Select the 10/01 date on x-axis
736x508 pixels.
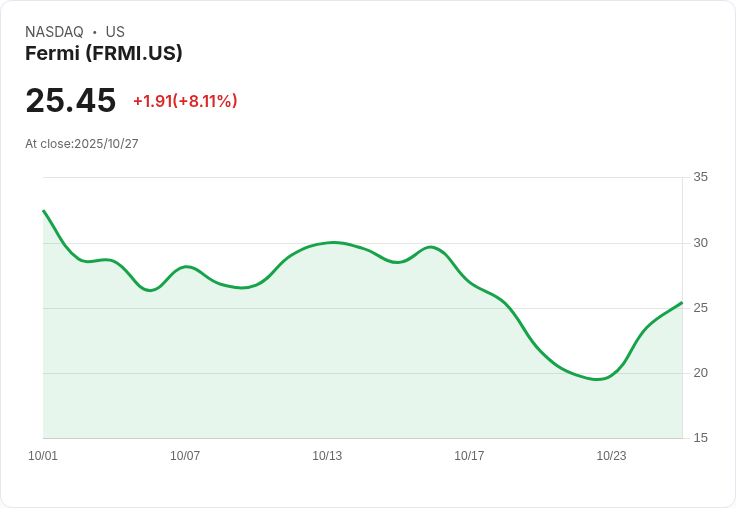point(43,456)
